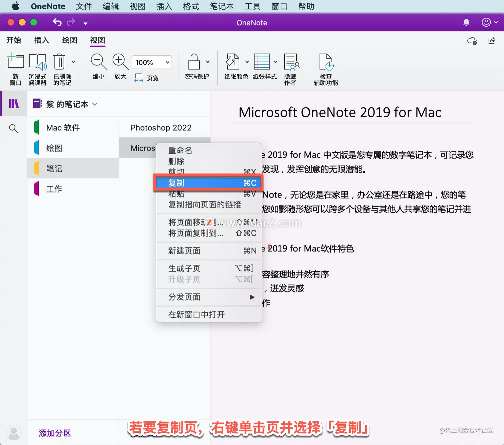Image resolution: width=504 pixels, height=445 pixels.
Task: Click the share notebook icon
Action: pos(492,41)
